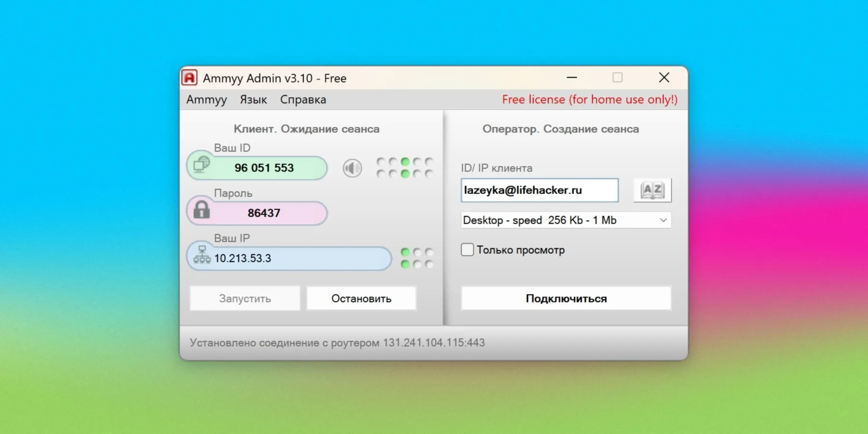Click the Оператор. Создание сеанса heading
868x434 pixels.
561,129
